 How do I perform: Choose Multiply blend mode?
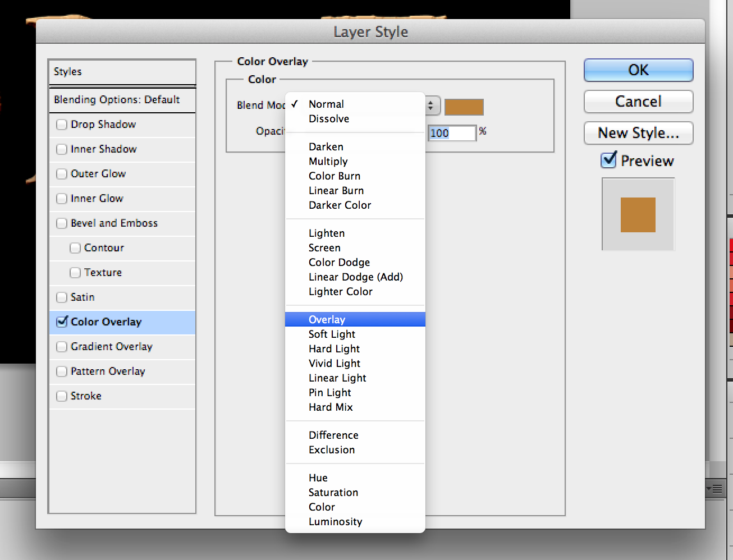[x=355, y=162]
